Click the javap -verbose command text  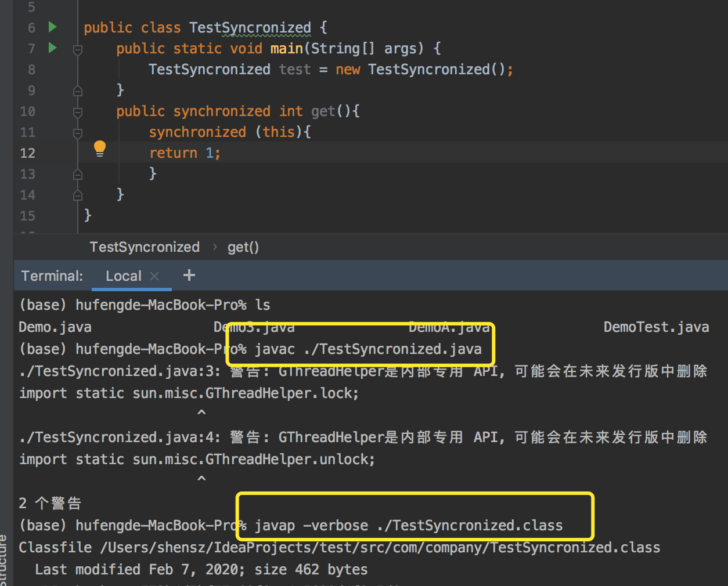[x=409, y=526]
